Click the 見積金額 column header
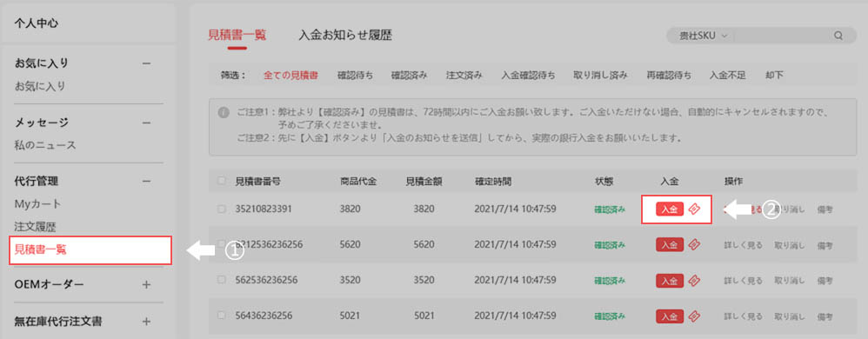The height and width of the screenshot is (339, 868). [424, 181]
